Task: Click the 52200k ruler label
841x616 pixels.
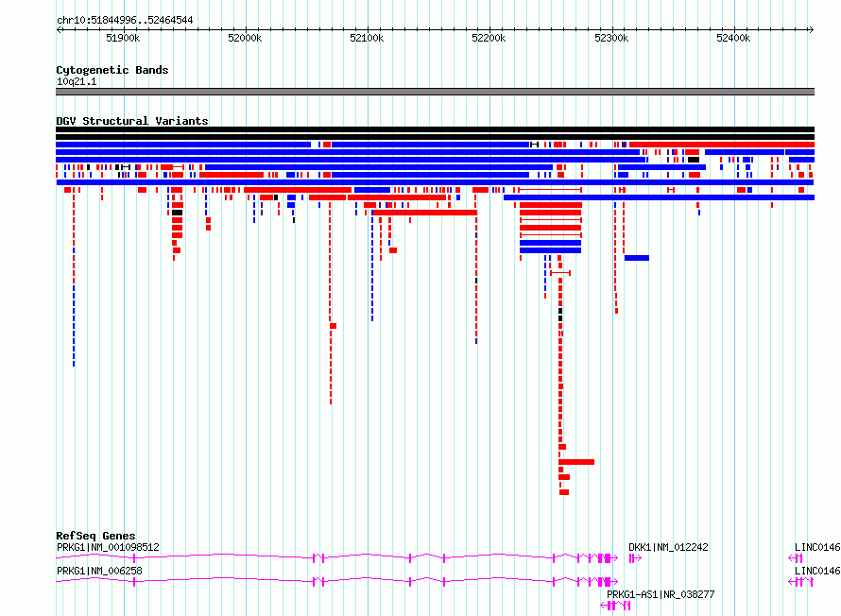Action: [x=489, y=38]
